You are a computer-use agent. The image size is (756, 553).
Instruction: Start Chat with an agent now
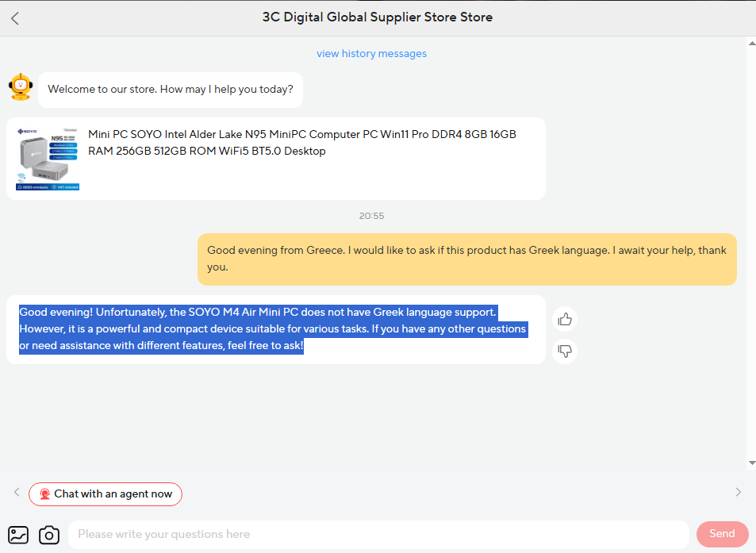click(106, 494)
